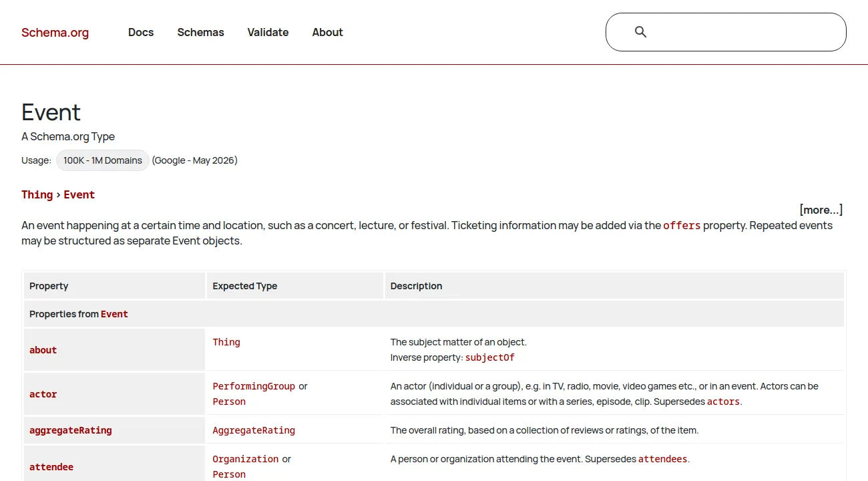Open the Person type link in actor row
This screenshot has height=481, width=868.
tap(229, 402)
